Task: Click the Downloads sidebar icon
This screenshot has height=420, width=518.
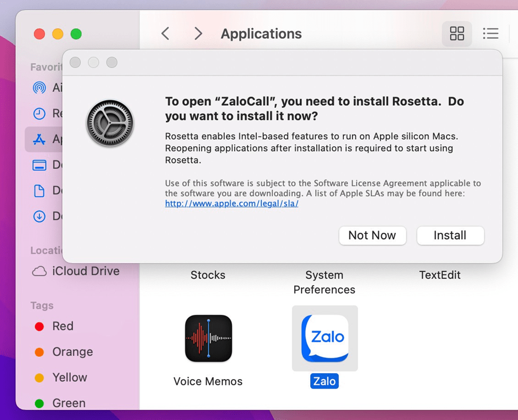Action: point(40,216)
